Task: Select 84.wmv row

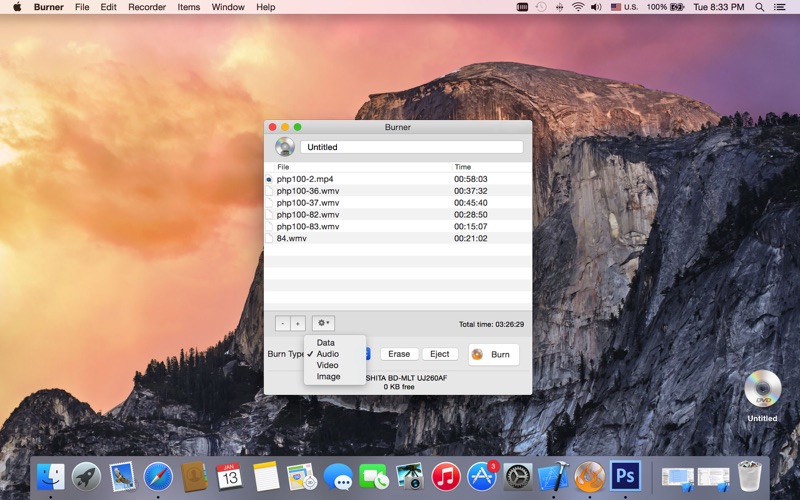Action: [398, 238]
